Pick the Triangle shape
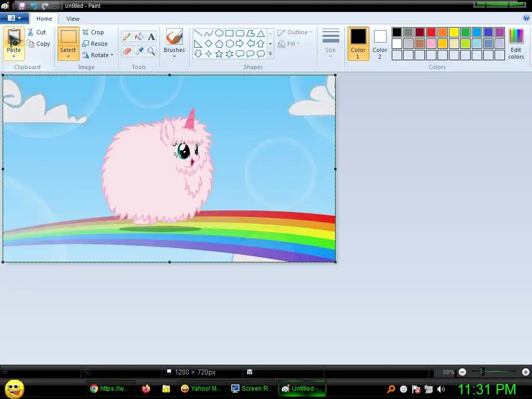 261,33
